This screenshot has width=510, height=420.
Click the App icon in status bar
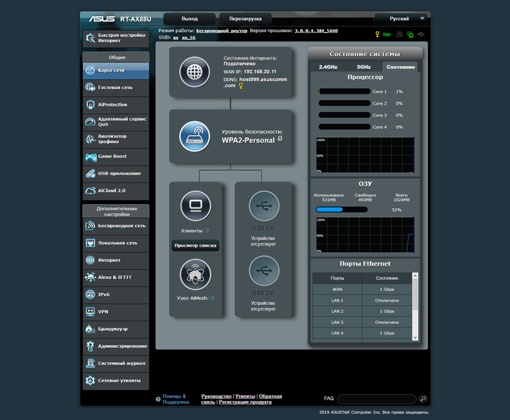click(383, 34)
